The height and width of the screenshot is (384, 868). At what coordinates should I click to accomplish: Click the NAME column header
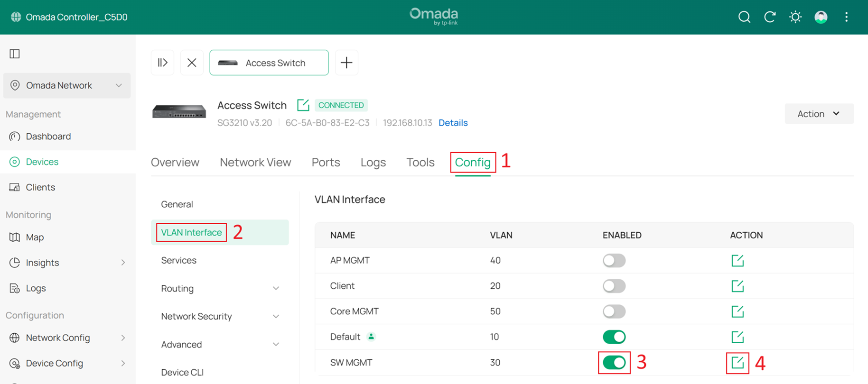343,235
